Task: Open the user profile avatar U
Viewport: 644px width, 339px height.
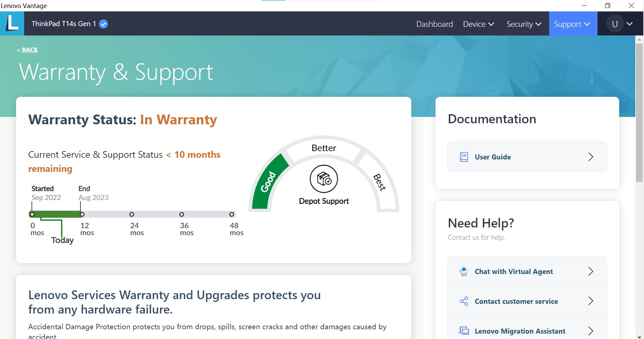Action: pyautogui.click(x=615, y=24)
